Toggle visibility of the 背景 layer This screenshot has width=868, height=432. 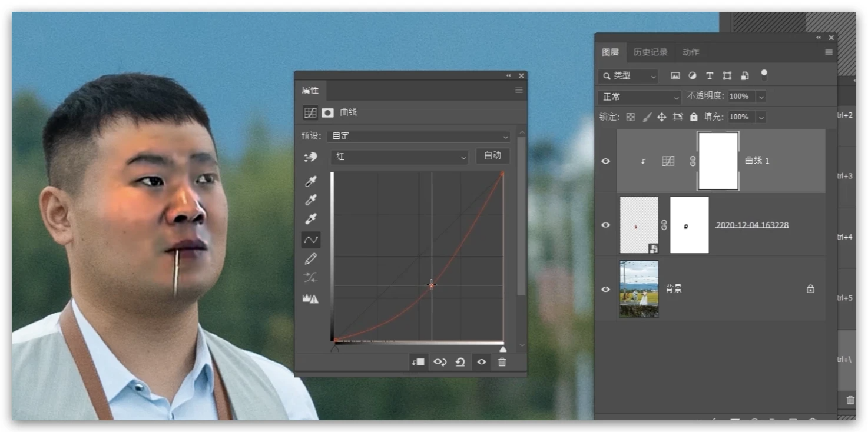(x=605, y=289)
